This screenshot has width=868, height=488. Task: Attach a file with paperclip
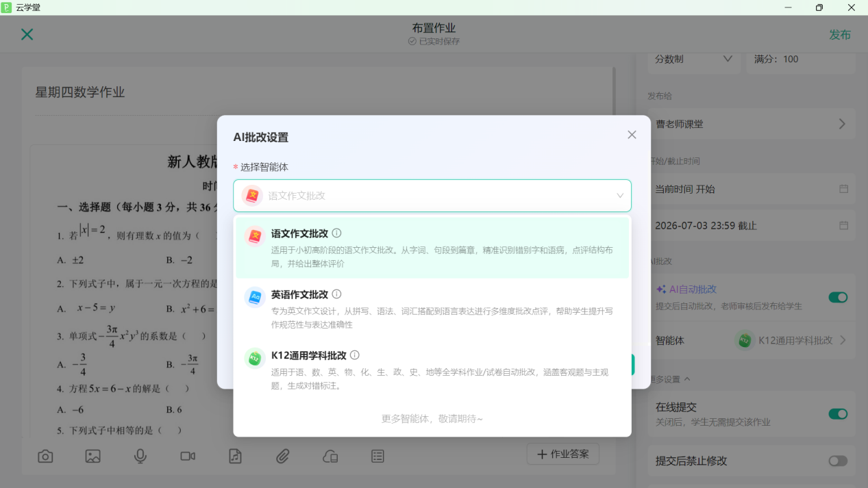click(x=283, y=456)
